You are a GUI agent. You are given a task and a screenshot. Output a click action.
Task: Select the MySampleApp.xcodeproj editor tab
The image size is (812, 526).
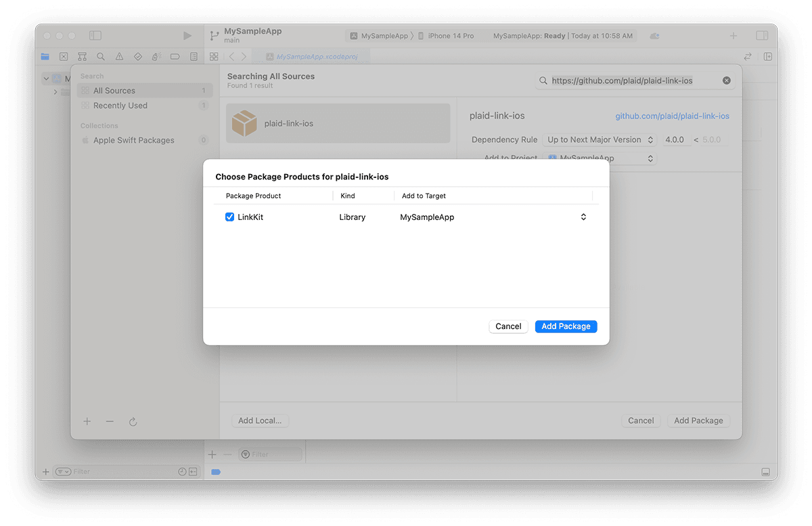coord(311,57)
